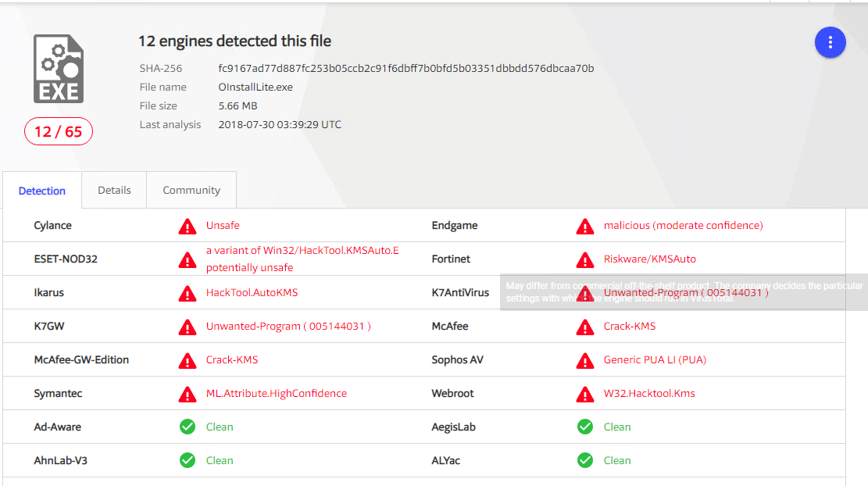Click the green check icon for AegisLab
Screen dimensions: 868x486
[585, 427]
